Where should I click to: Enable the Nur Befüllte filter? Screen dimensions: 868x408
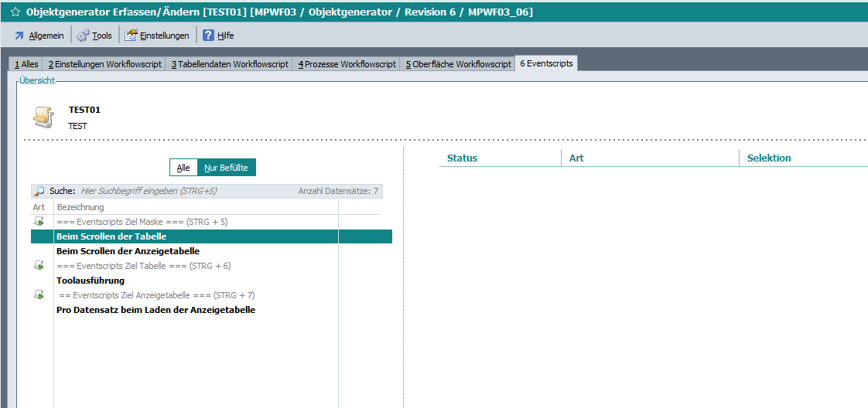click(x=226, y=168)
